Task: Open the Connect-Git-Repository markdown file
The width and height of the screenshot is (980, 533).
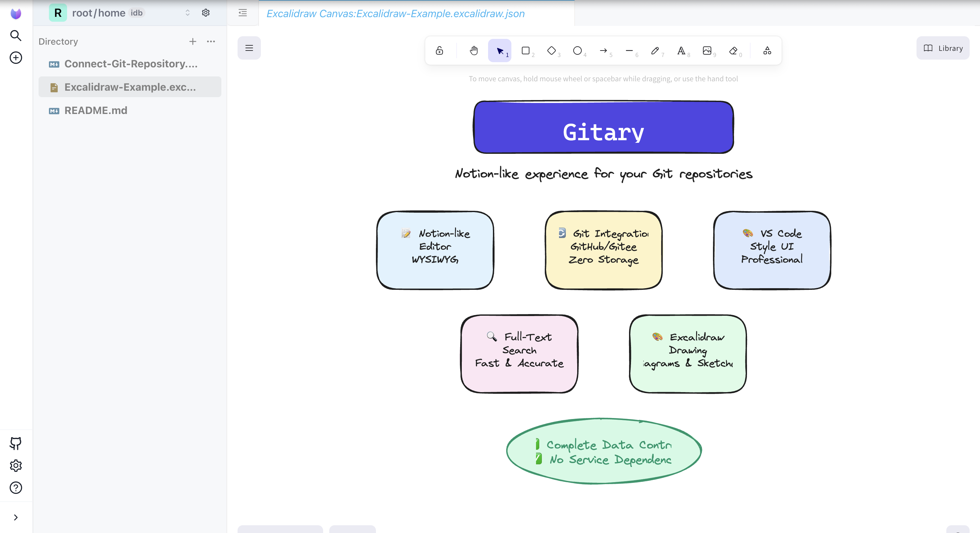Action: (131, 64)
